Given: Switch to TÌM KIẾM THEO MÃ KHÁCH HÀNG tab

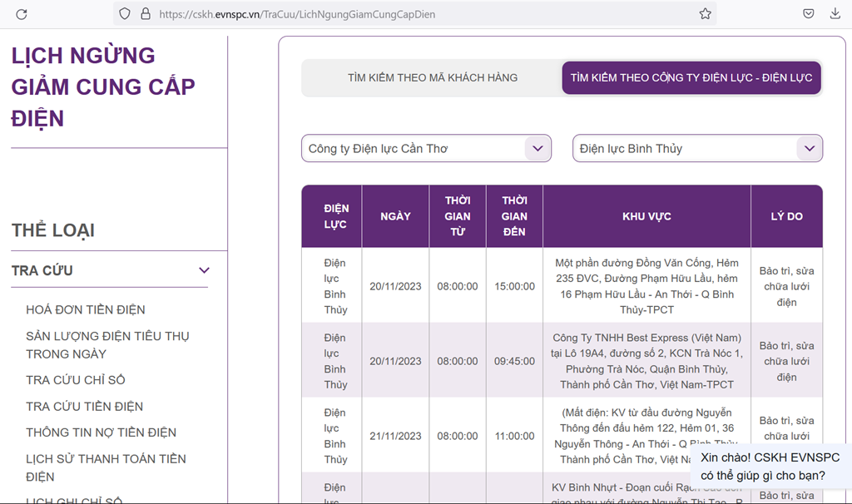Looking at the screenshot, I should coord(433,77).
